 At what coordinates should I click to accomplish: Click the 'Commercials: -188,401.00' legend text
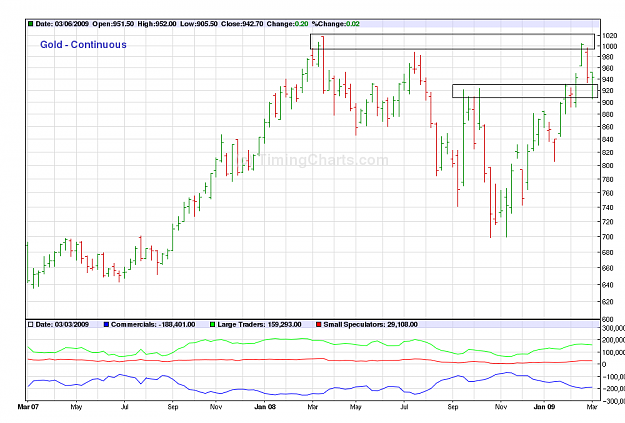click(153, 325)
